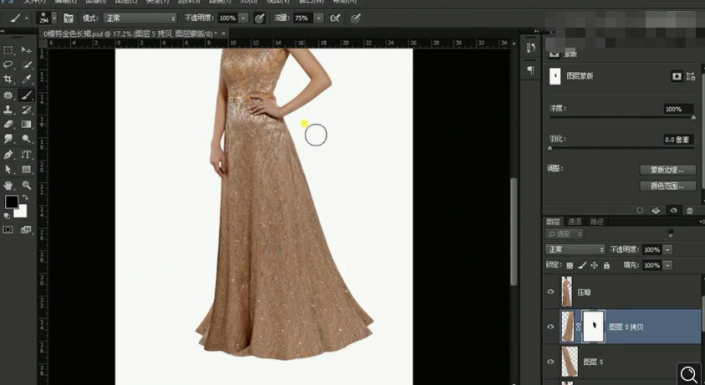Screen dimensions: 705x385
Task: Toggle lock image pixels brush icon
Action: (x=582, y=265)
